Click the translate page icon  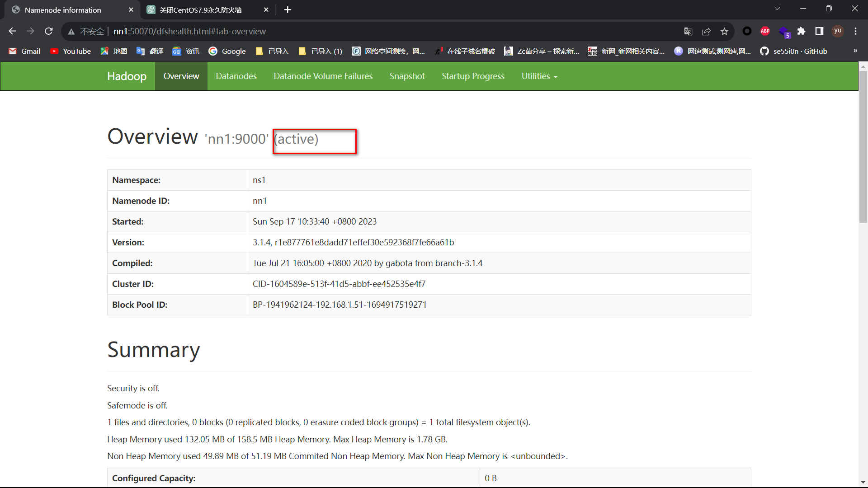tap(688, 31)
